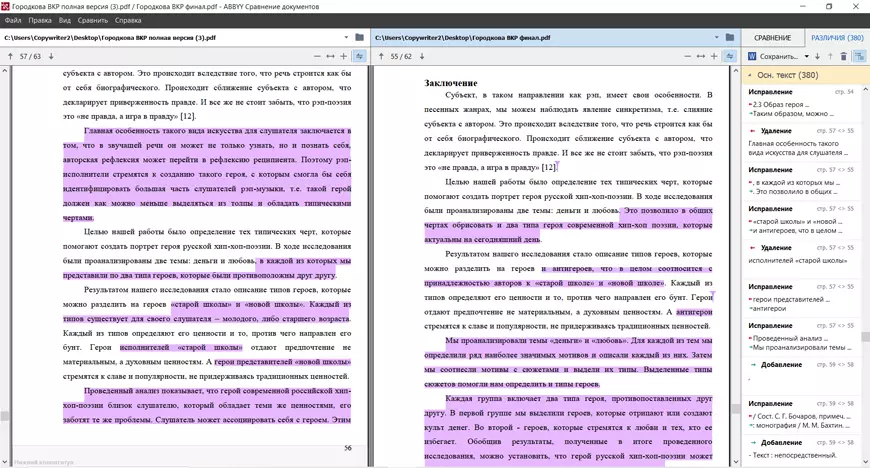
Task: Open folder to browse for right document
Action: (x=730, y=38)
